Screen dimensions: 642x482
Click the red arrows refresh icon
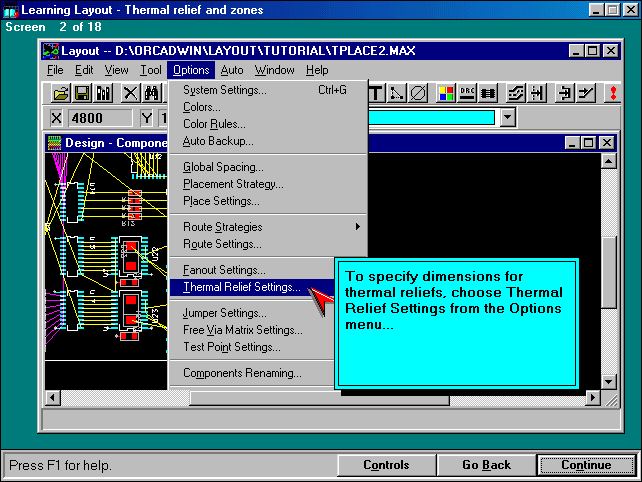pos(612,93)
